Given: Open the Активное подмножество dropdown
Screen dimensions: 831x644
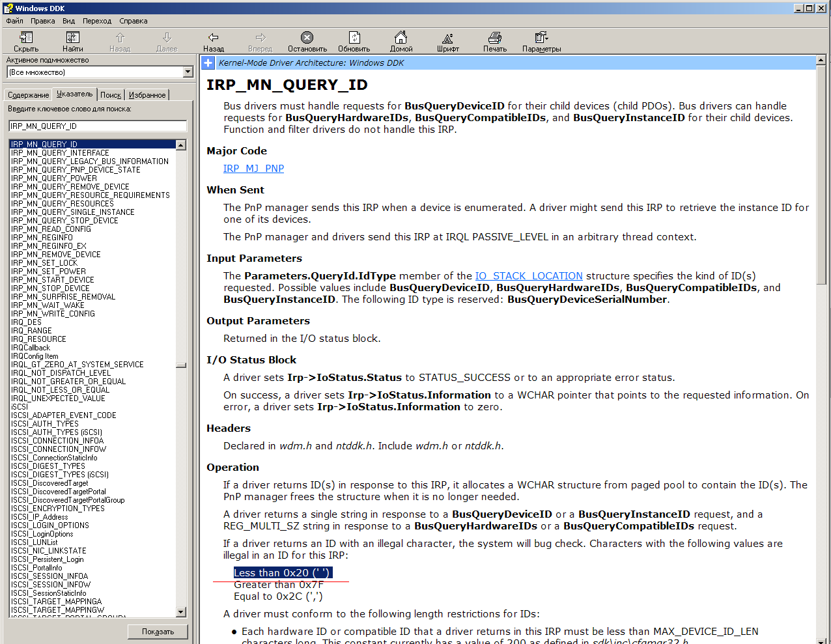Looking at the screenshot, I should pyautogui.click(x=188, y=72).
